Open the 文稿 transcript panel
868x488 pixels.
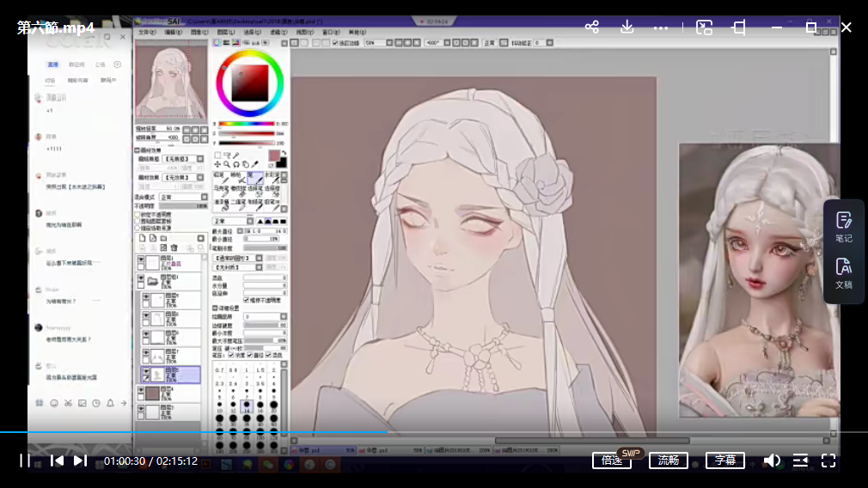click(x=844, y=273)
